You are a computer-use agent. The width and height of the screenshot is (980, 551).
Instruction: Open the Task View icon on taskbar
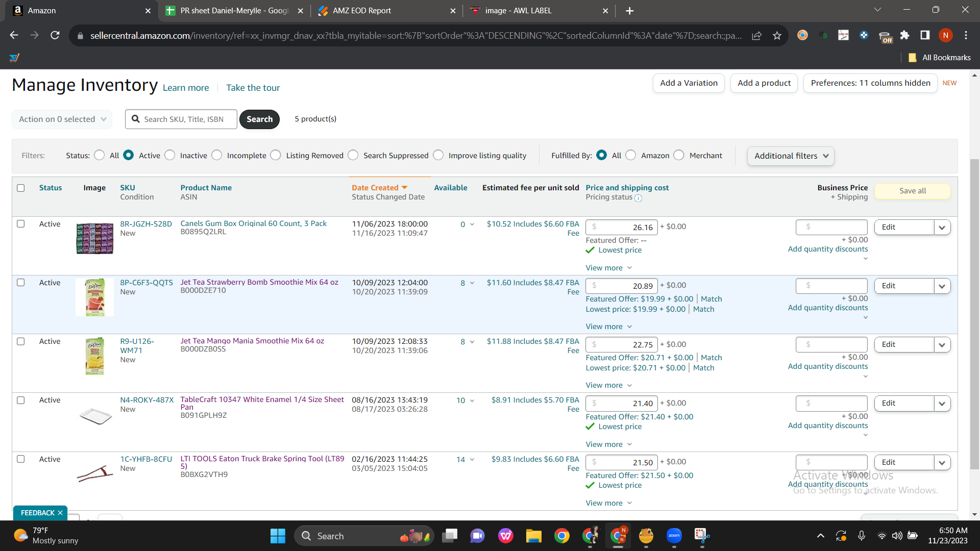click(x=450, y=536)
